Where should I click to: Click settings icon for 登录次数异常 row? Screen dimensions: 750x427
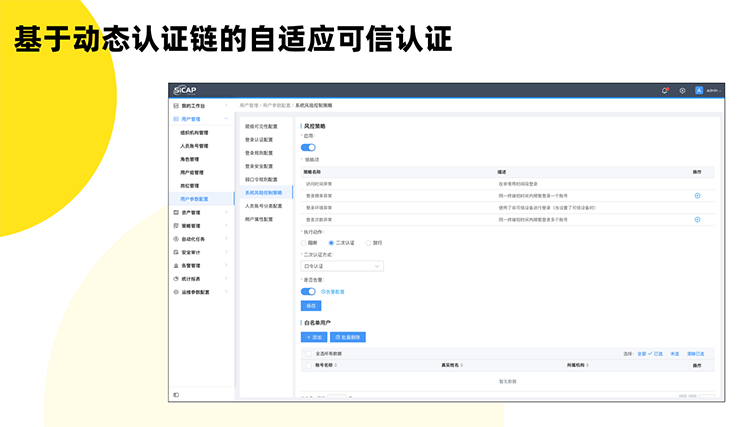point(697,219)
